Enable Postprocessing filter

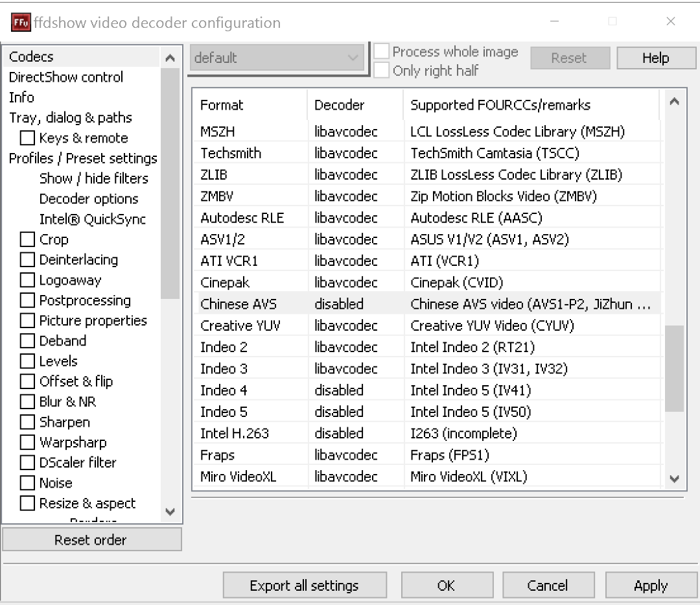pos(27,300)
